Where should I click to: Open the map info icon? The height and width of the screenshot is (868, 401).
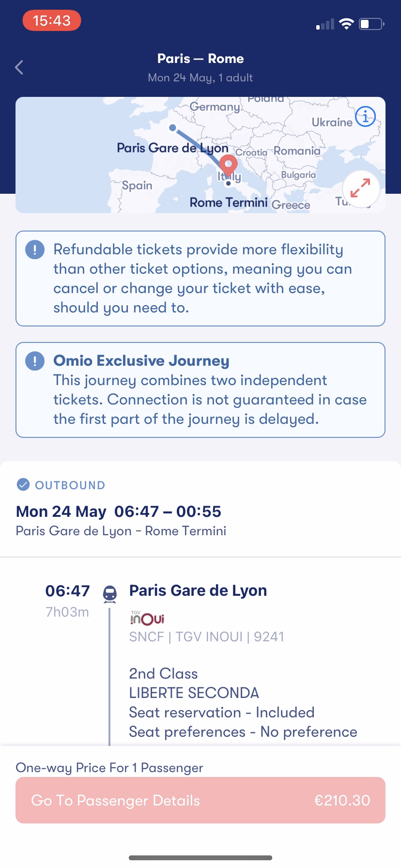pyautogui.click(x=365, y=116)
